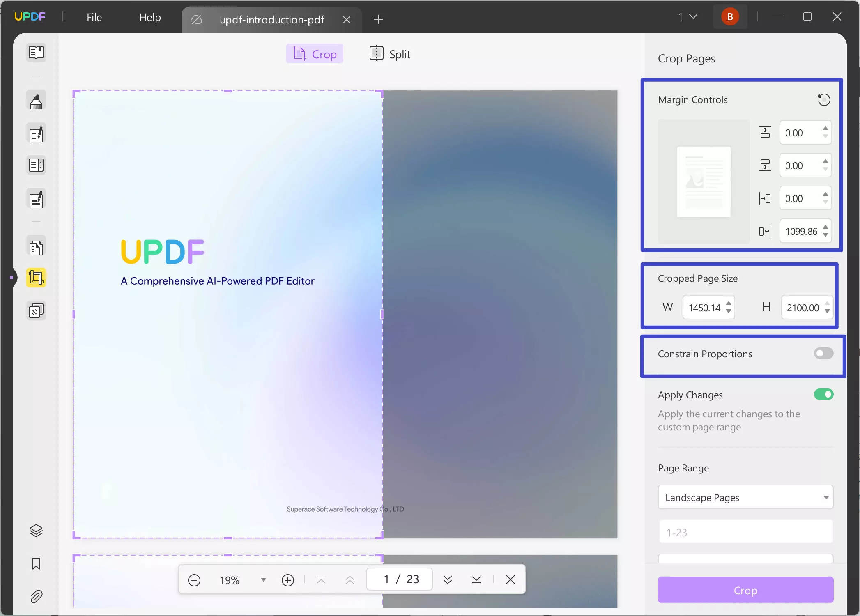
Task: Go to the previous page
Action: tap(350, 580)
